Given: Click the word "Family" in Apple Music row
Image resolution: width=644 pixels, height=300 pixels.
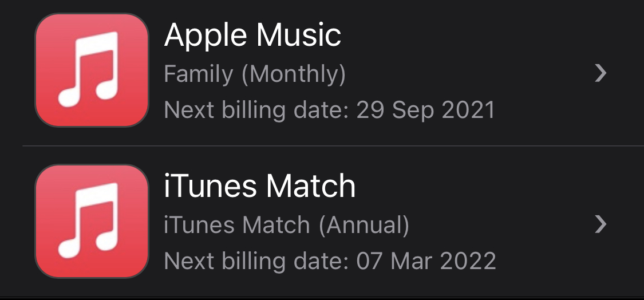Looking at the screenshot, I should click(199, 75).
